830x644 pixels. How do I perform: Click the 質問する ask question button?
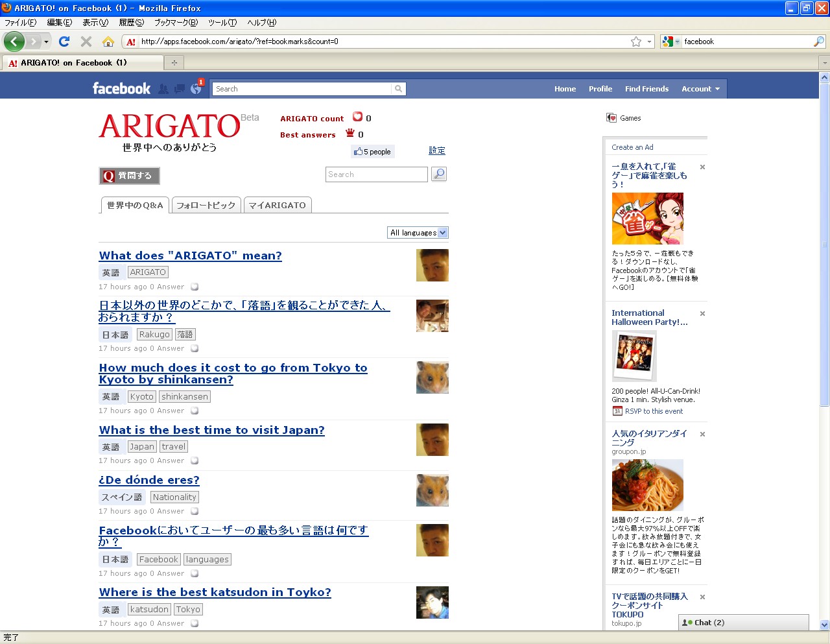coord(129,176)
